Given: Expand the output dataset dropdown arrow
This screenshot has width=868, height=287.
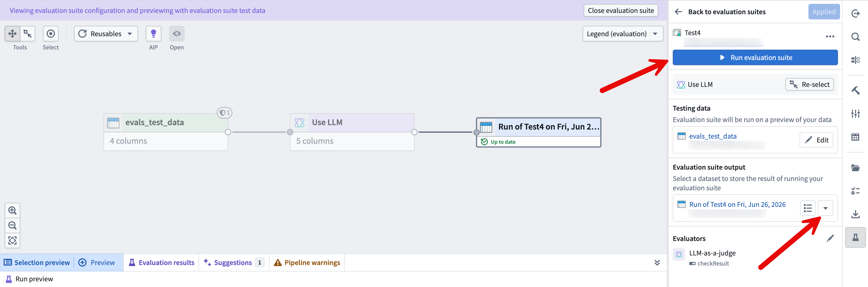Looking at the screenshot, I should [x=825, y=208].
